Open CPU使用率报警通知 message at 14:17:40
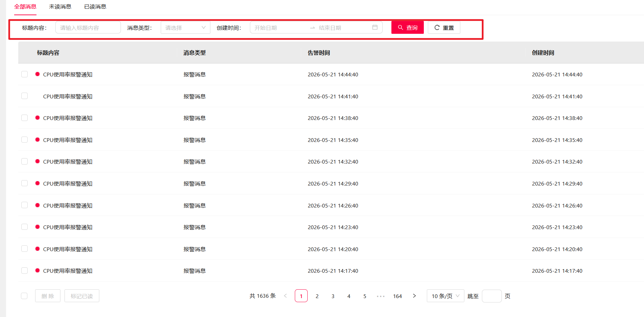 [68, 271]
